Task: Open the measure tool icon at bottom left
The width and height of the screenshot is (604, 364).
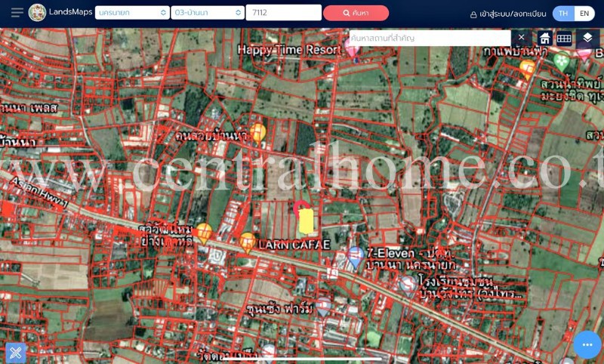Action: click(x=15, y=351)
